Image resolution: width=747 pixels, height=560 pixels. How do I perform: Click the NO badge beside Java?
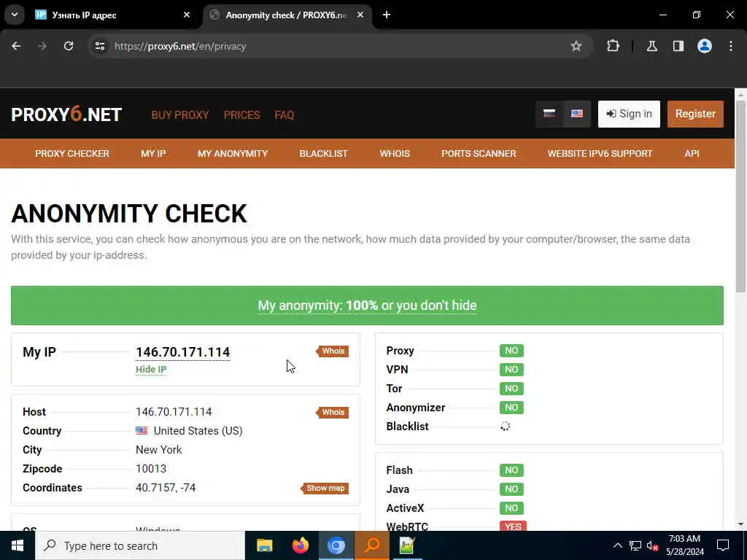tap(511, 489)
